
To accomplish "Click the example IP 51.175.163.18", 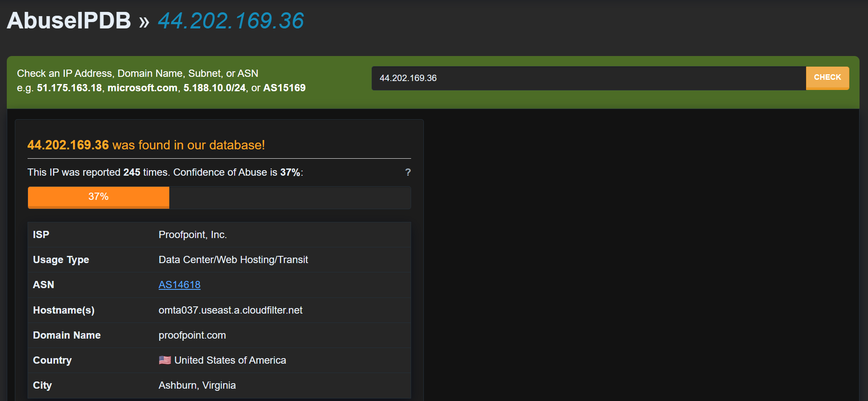I will click(x=69, y=88).
